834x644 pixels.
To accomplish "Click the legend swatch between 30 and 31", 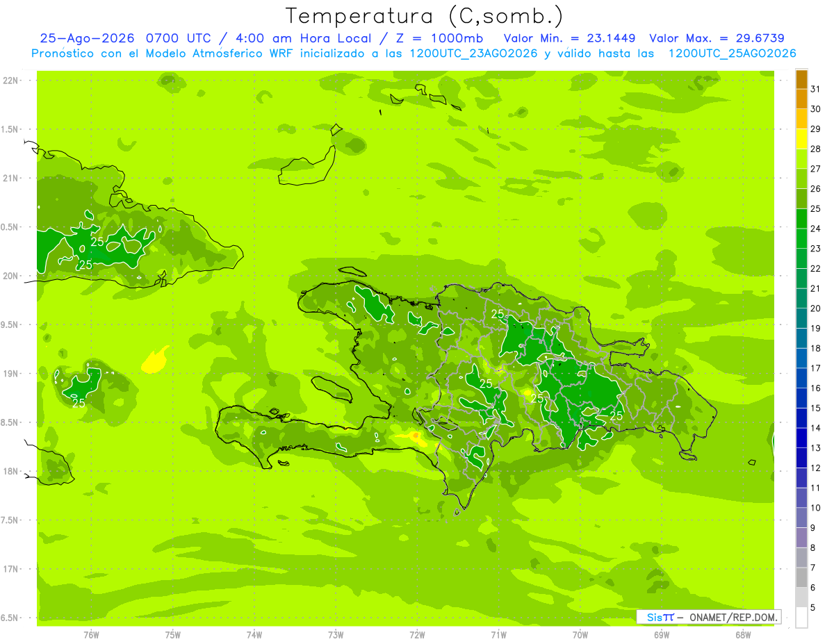I will pyautogui.click(x=801, y=99).
